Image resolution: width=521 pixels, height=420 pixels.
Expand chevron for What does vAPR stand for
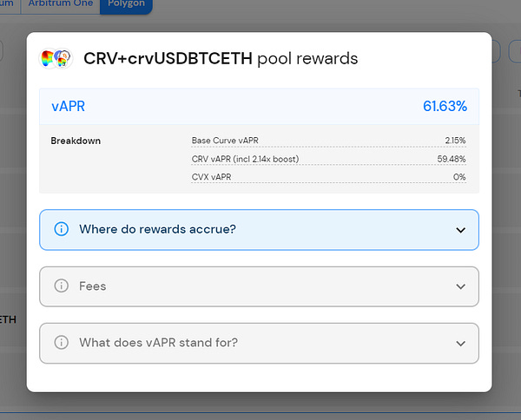(460, 344)
